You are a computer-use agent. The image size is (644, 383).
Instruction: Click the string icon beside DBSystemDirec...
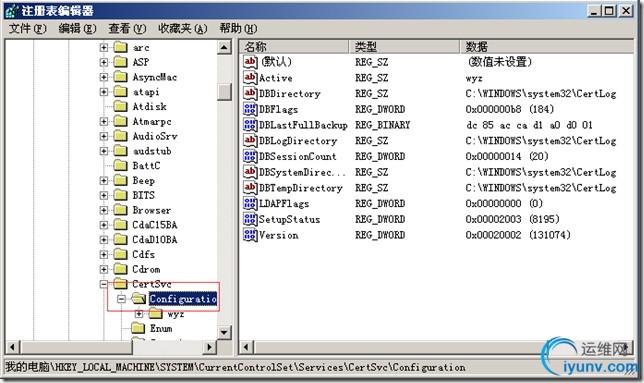tap(250, 172)
